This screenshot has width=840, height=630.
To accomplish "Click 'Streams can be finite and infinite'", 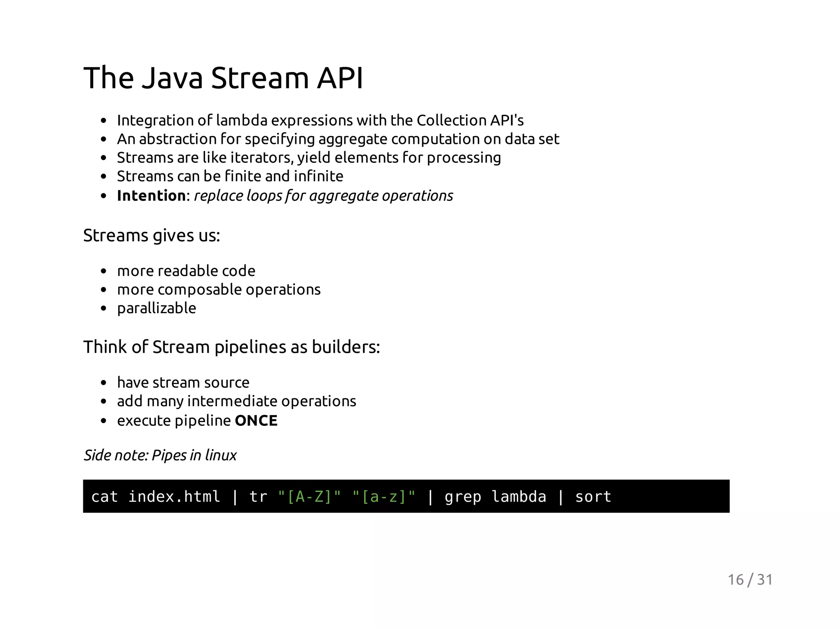I will tap(230, 176).
